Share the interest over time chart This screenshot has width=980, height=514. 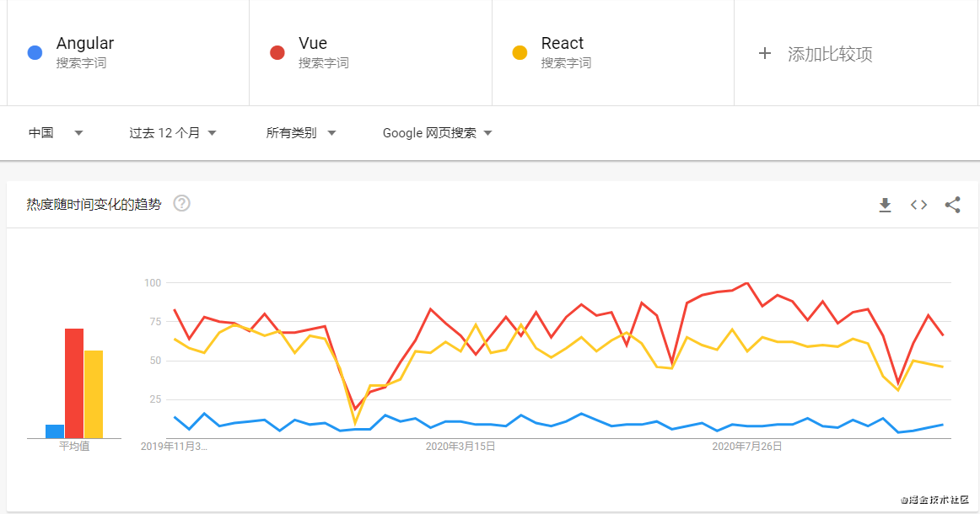(952, 205)
